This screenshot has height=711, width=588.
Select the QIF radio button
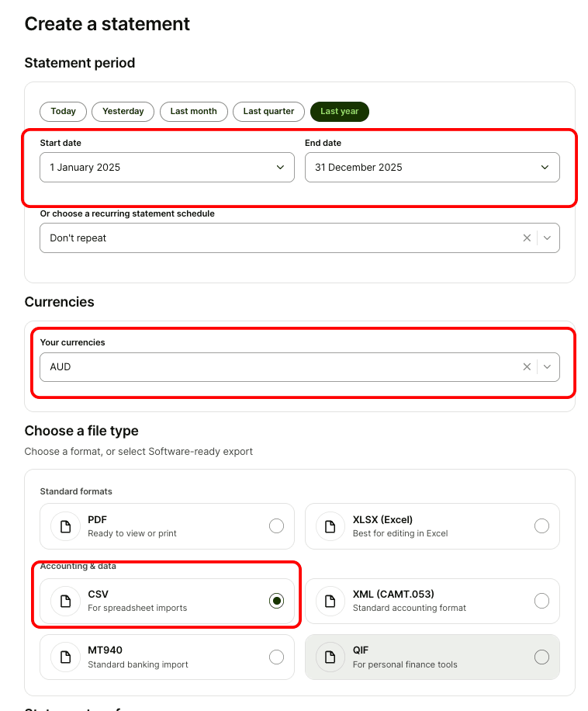(541, 657)
